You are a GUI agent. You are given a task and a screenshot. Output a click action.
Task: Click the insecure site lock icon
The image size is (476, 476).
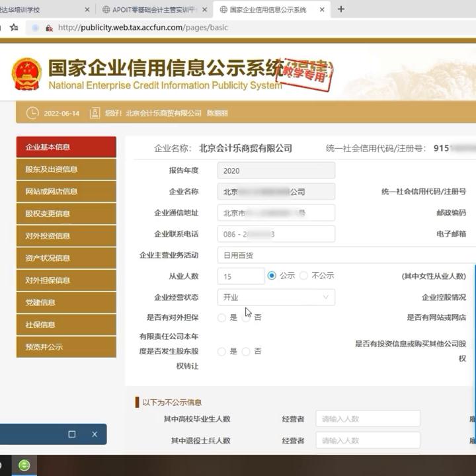[x=49, y=28]
